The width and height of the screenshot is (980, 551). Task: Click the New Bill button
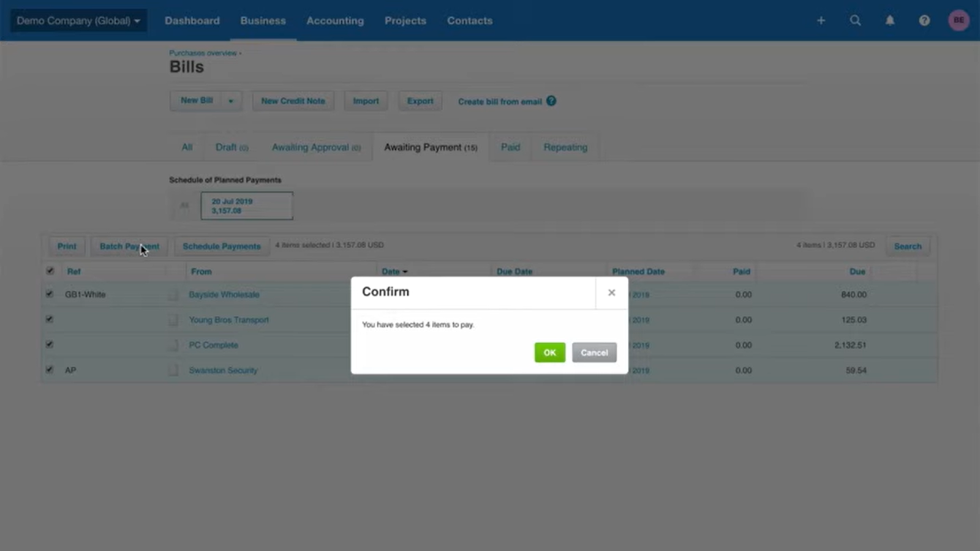tap(196, 101)
